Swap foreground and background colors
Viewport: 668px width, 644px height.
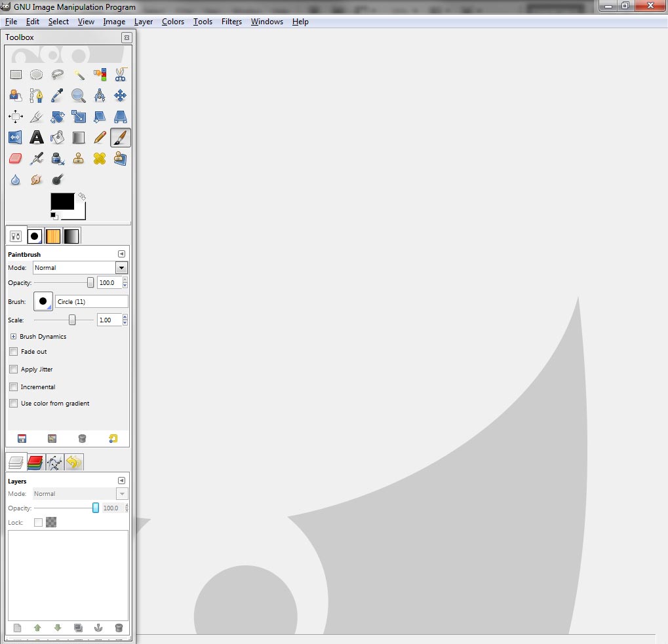(x=82, y=197)
